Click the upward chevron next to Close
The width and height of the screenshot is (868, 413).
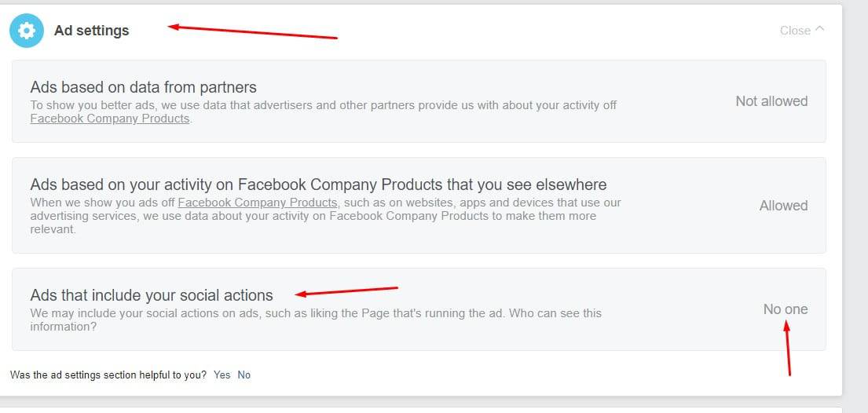click(x=820, y=29)
